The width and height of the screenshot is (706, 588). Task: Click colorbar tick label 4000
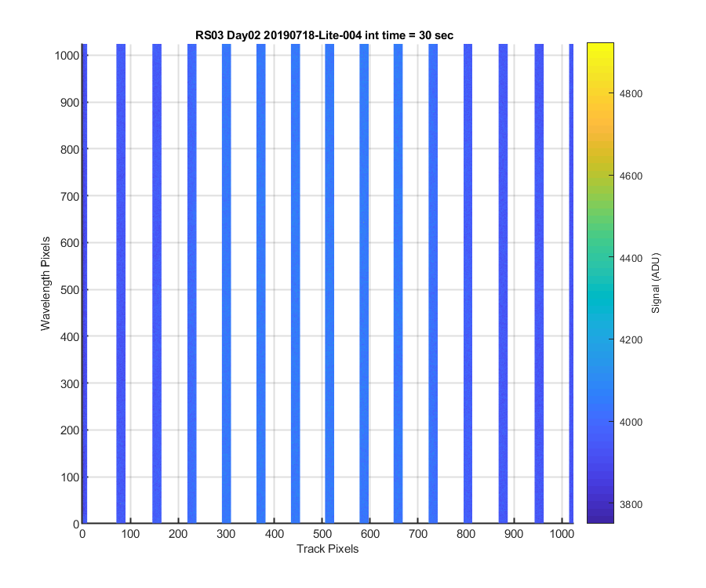[631, 422]
